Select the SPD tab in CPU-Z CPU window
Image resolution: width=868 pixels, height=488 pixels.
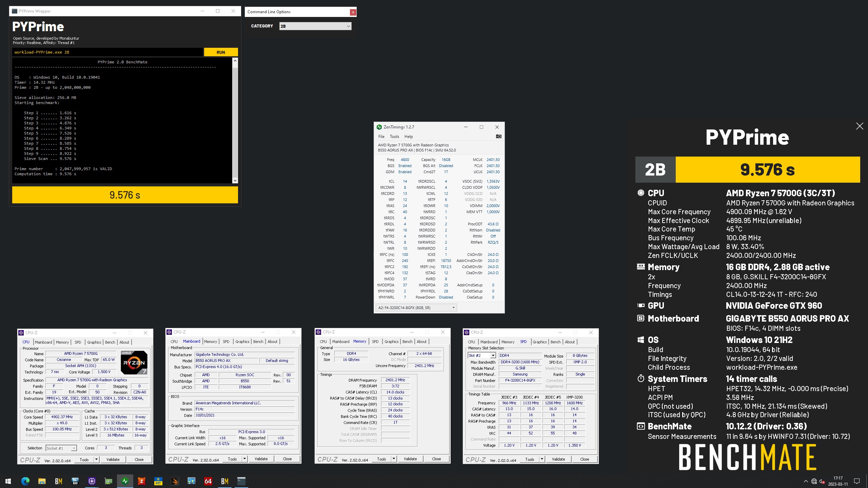[x=78, y=342]
